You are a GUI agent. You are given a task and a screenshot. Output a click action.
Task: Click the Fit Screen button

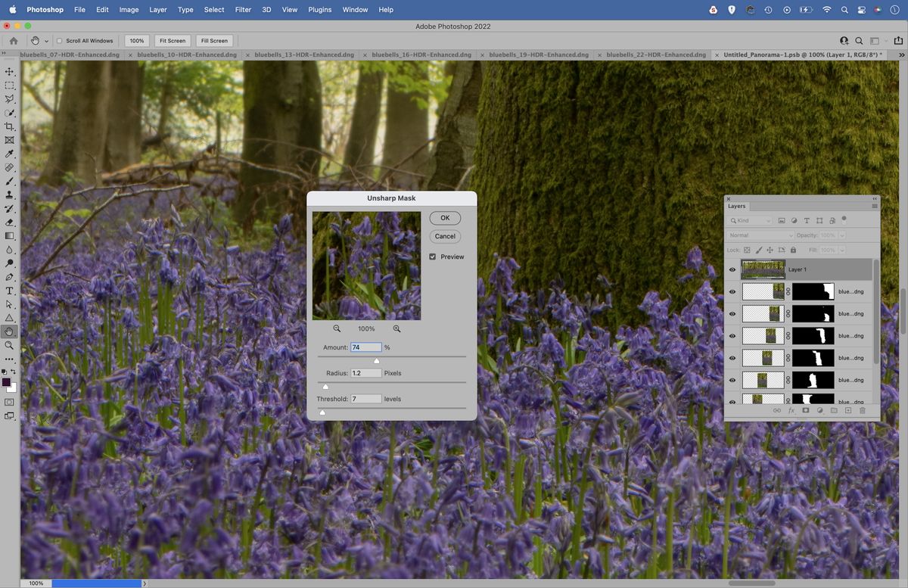(x=172, y=40)
